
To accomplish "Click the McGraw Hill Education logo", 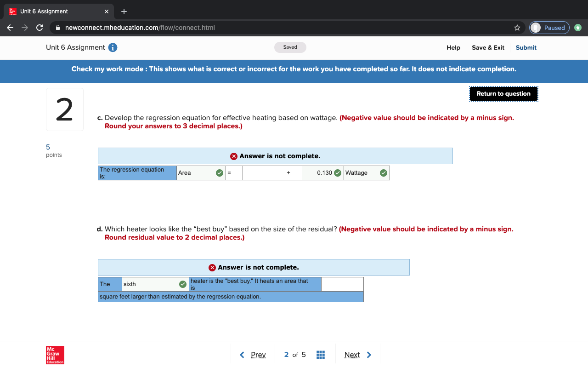I will (x=55, y=355).
